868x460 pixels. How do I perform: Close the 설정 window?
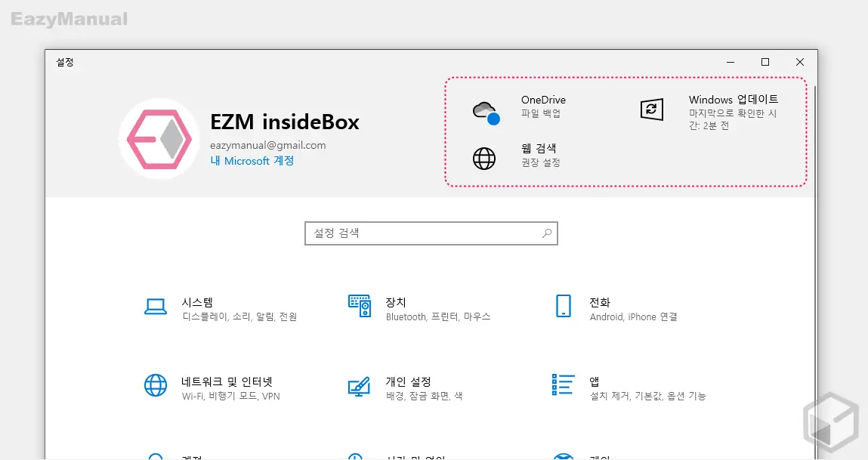pos(800,62)
